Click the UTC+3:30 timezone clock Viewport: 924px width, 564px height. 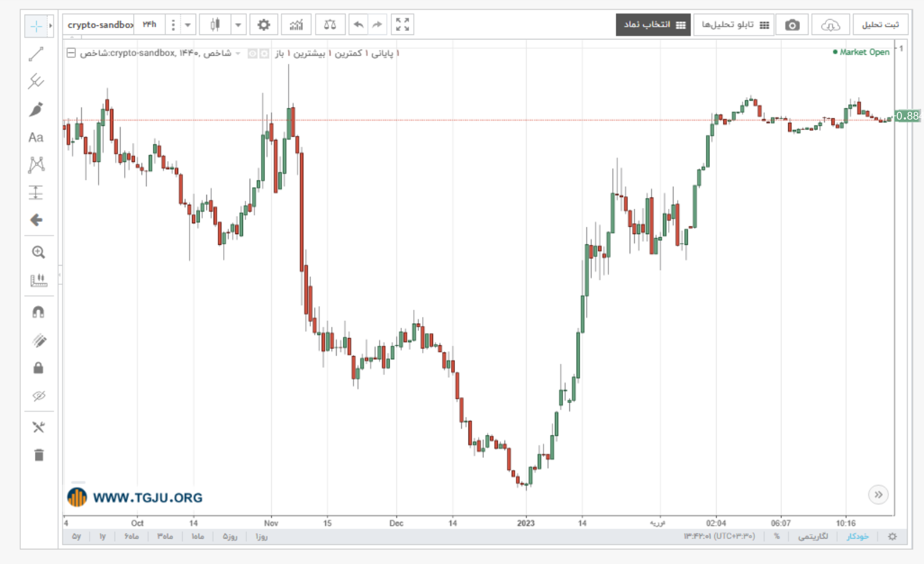(719, 536)
